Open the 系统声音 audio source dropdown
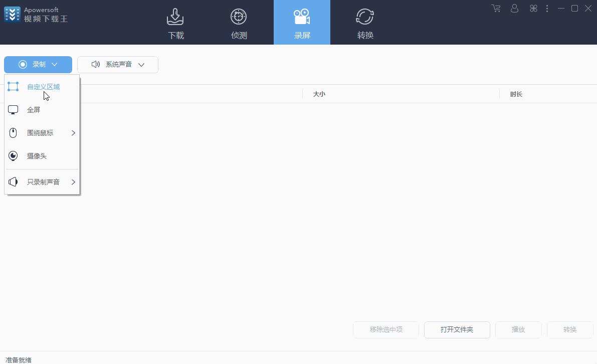This screenshot has height=364, width=597. pos(141,64)
